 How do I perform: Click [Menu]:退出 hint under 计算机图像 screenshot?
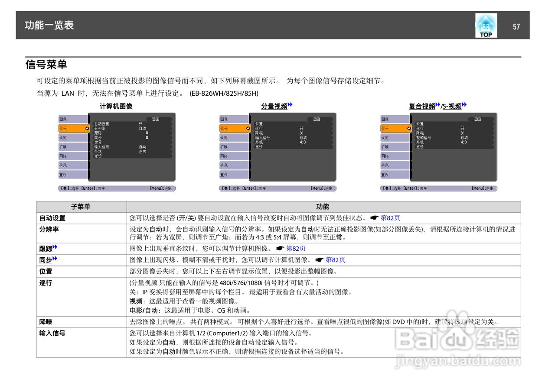point(161,188)
